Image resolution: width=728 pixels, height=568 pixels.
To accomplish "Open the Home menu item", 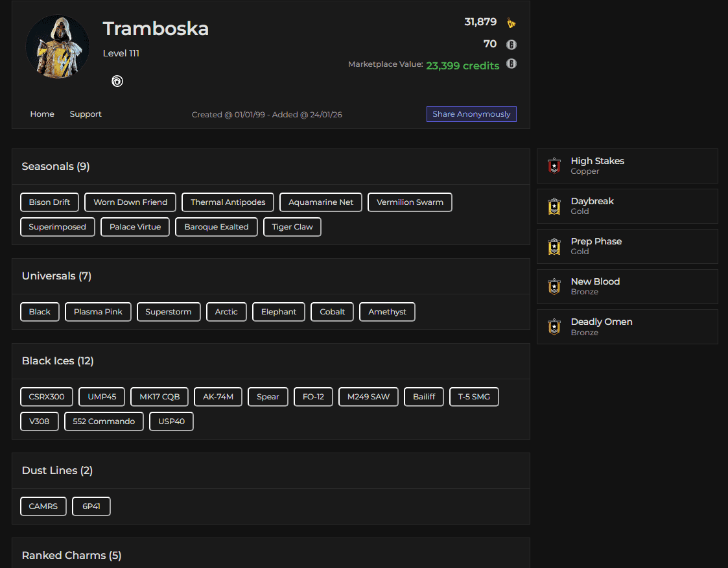I will pyautogui.click(x=42, y=114).
